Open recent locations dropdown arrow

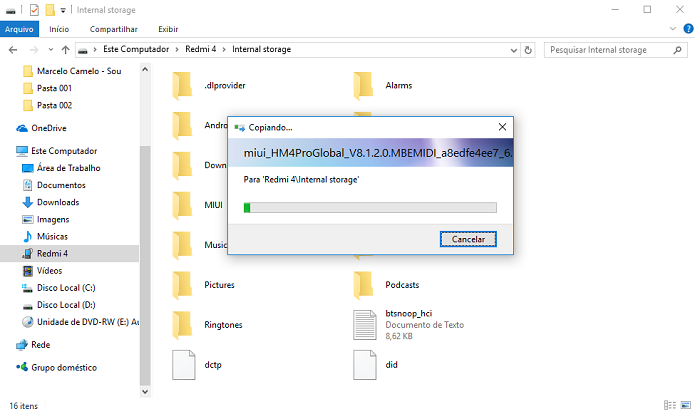tap(51, 50)
